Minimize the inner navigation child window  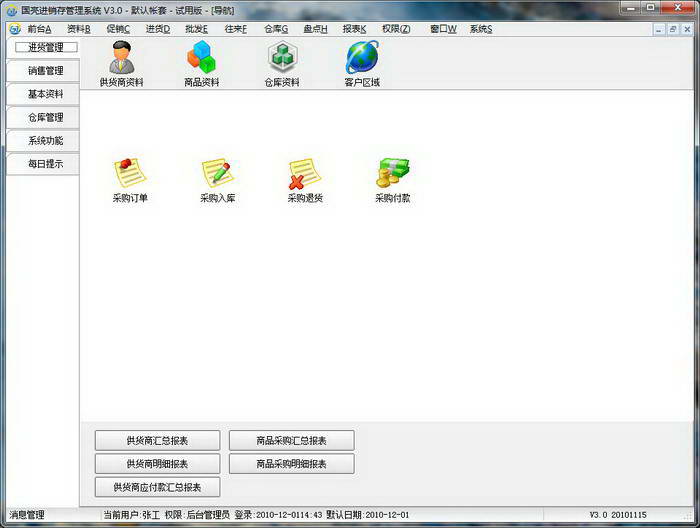coord(659,29)
